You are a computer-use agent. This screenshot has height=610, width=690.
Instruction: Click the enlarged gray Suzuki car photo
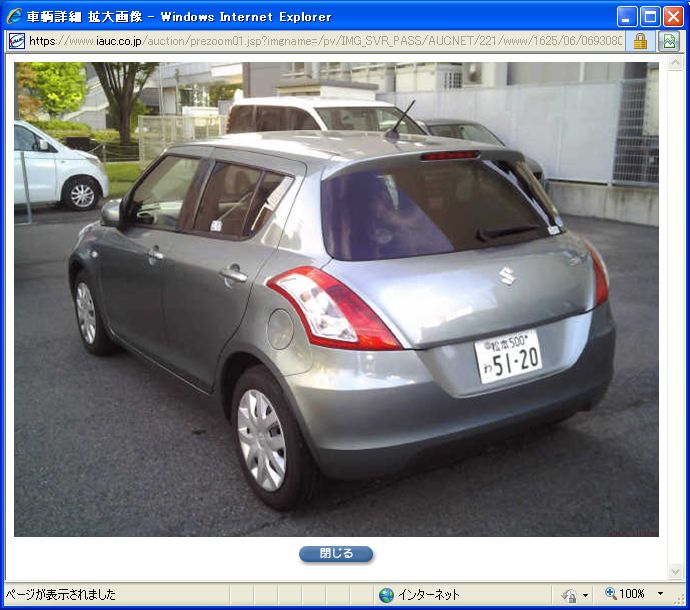click(336, 299)
